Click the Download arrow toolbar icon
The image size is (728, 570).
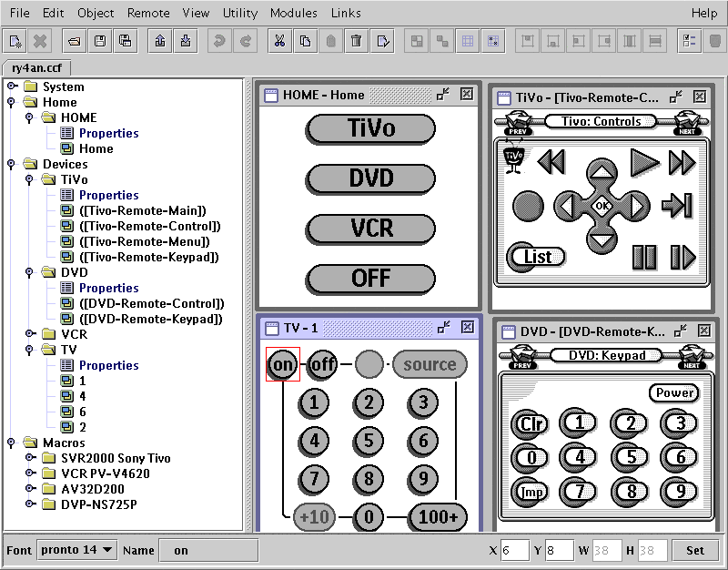pyautogui.click(x=186, y=41)
